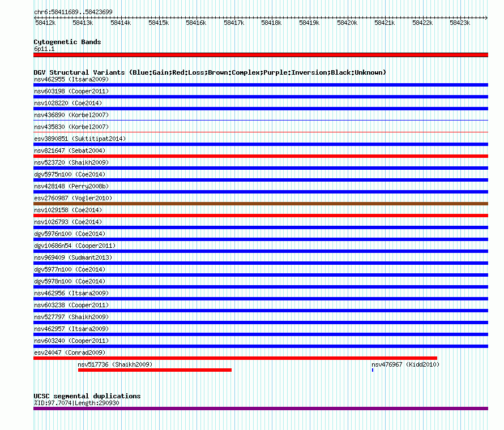
Task: Click the purple segmental duplication bar
Action: tap(260, 409)
